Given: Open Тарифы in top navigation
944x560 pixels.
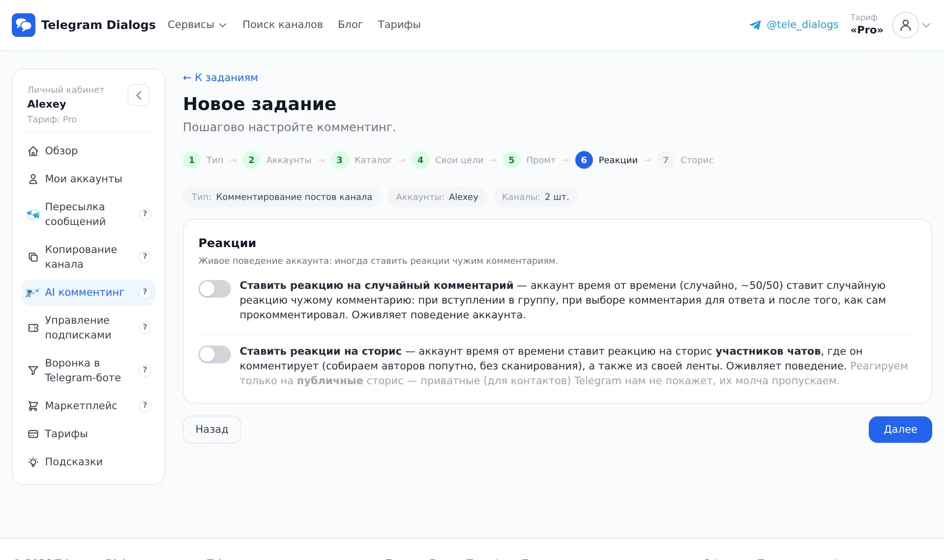Looking at the screenshot, I should click(x=399, y=25).
